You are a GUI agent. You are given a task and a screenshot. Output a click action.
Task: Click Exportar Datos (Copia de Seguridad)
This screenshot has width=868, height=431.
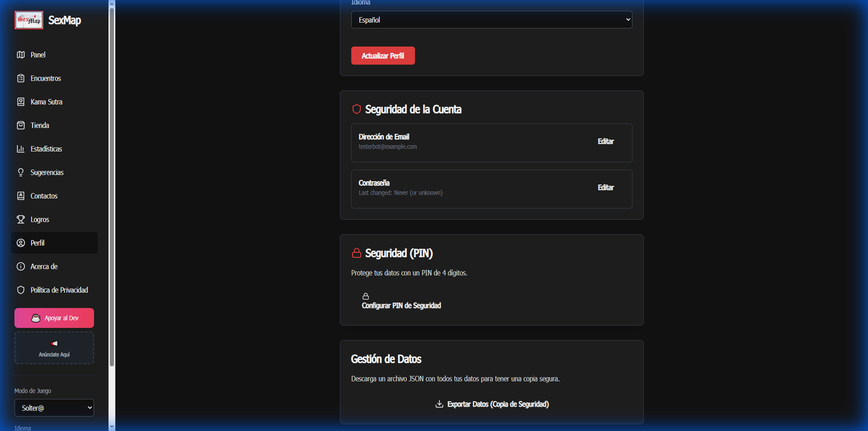point(492,404)
